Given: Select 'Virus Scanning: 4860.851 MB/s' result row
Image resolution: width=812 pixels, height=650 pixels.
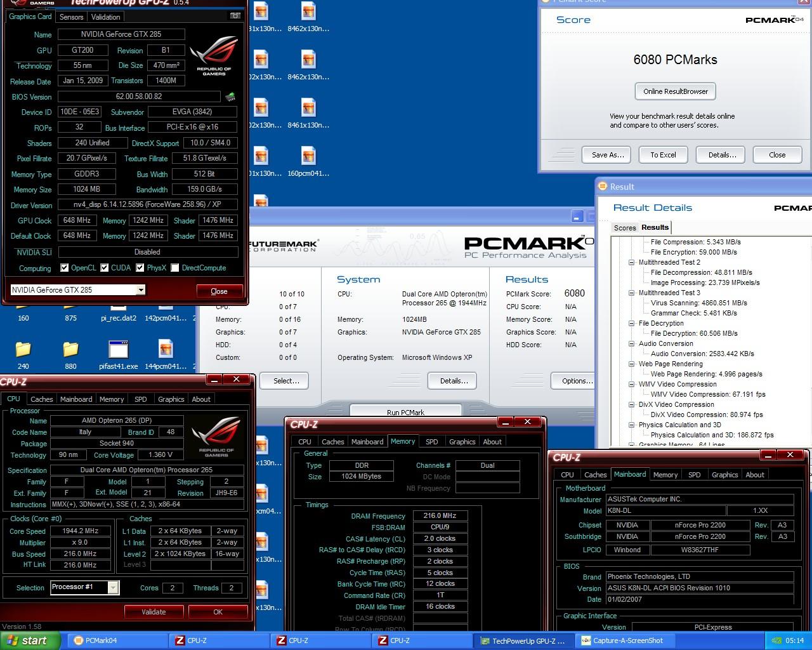Looking at the screenshot, I should [x=698, y=303].
